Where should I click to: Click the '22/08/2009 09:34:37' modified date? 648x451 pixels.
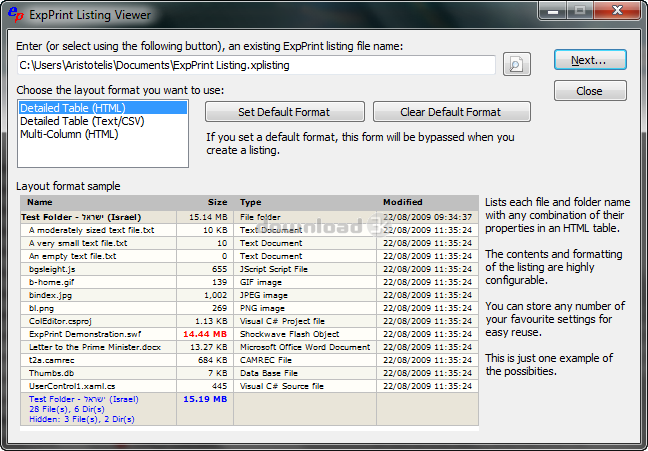[x=427, y=217]
